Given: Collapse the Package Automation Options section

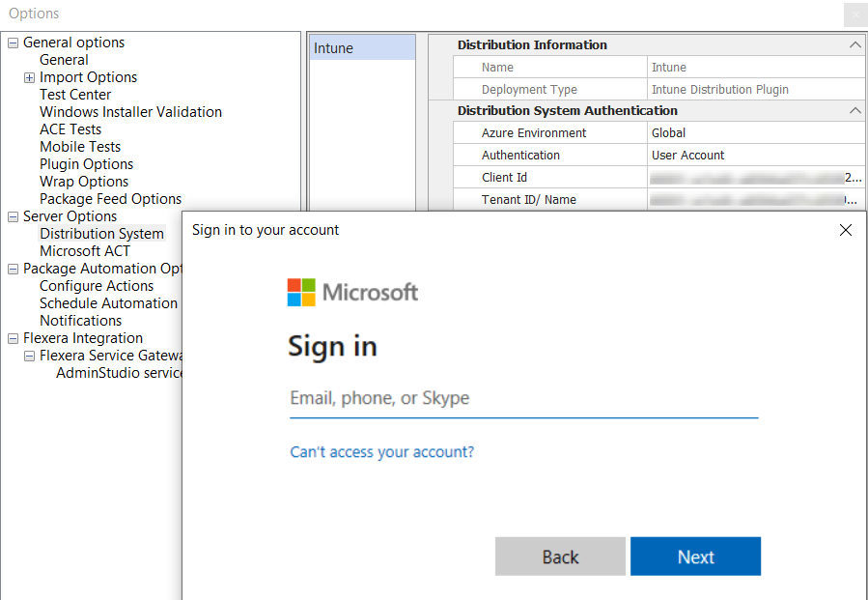Looking at the screenshot, I should coord(12,269).
